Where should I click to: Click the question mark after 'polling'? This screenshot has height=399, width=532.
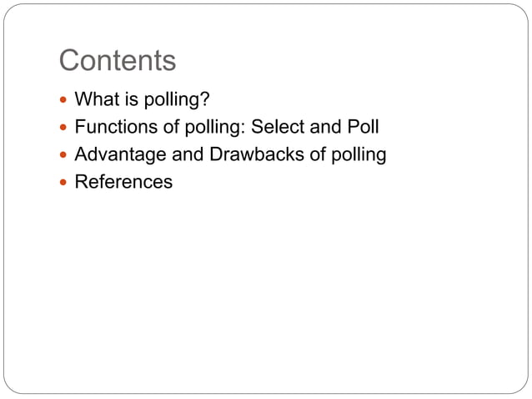[x=205, y=101]
